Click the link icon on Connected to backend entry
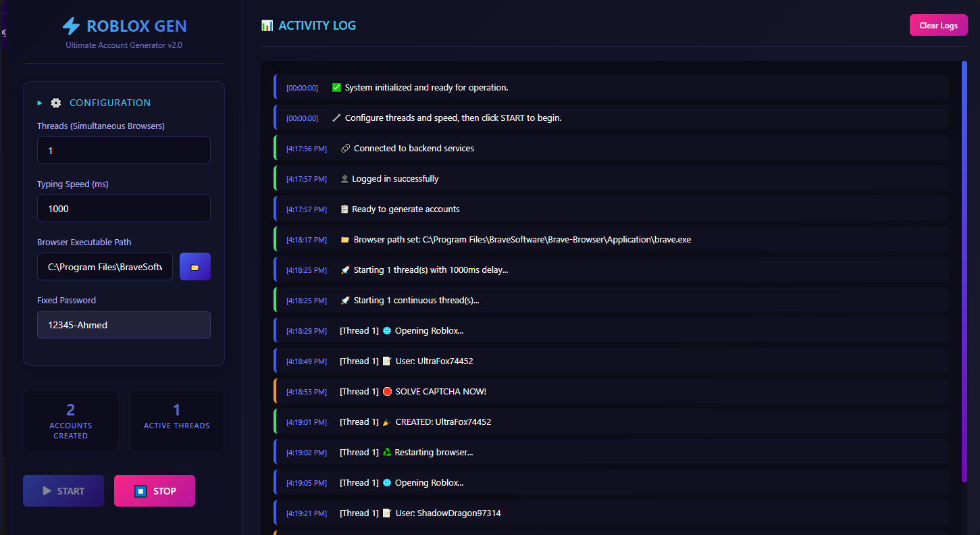This screenshot has height=535, width=980. [x=345, y=149]
